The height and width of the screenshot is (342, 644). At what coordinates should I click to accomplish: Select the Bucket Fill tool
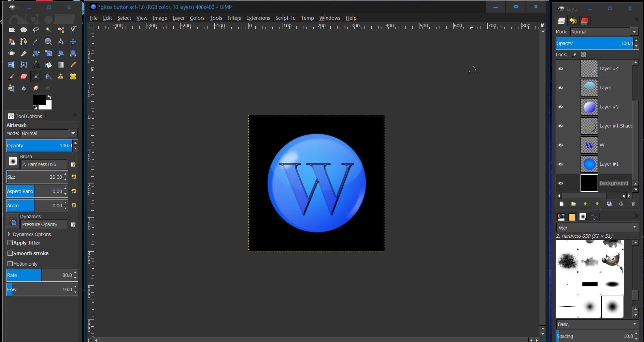48,65
